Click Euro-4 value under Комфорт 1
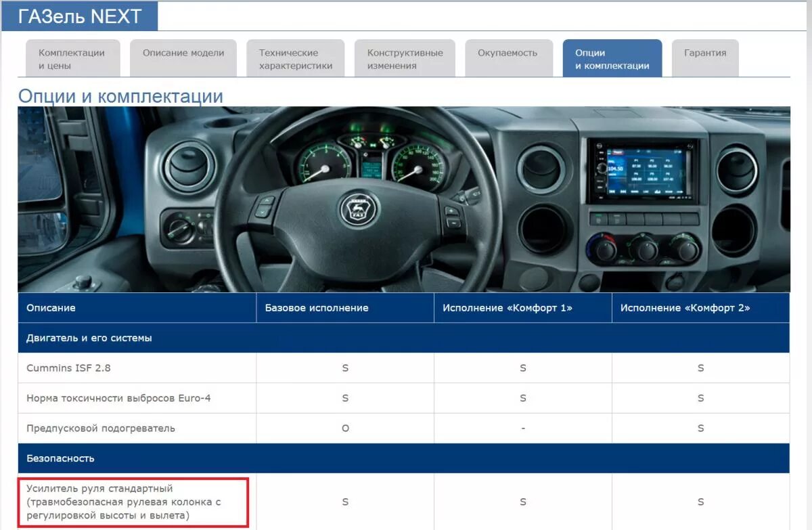 tap(523, 398)
